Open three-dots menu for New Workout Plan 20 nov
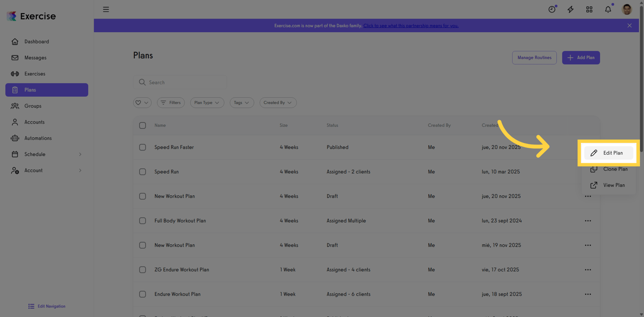The height and width of the screenshot is (317, 644). pyautogui.click(x=588, y=196)
